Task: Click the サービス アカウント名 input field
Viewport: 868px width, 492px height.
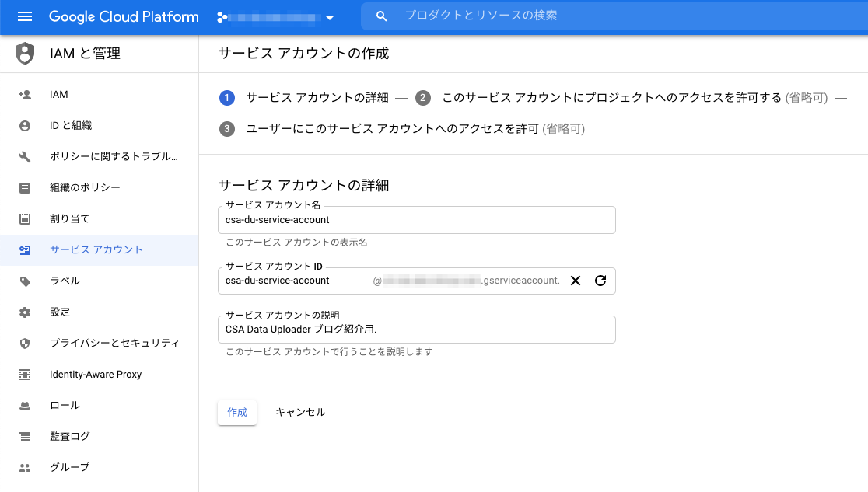Action: [x=416, y=220]
